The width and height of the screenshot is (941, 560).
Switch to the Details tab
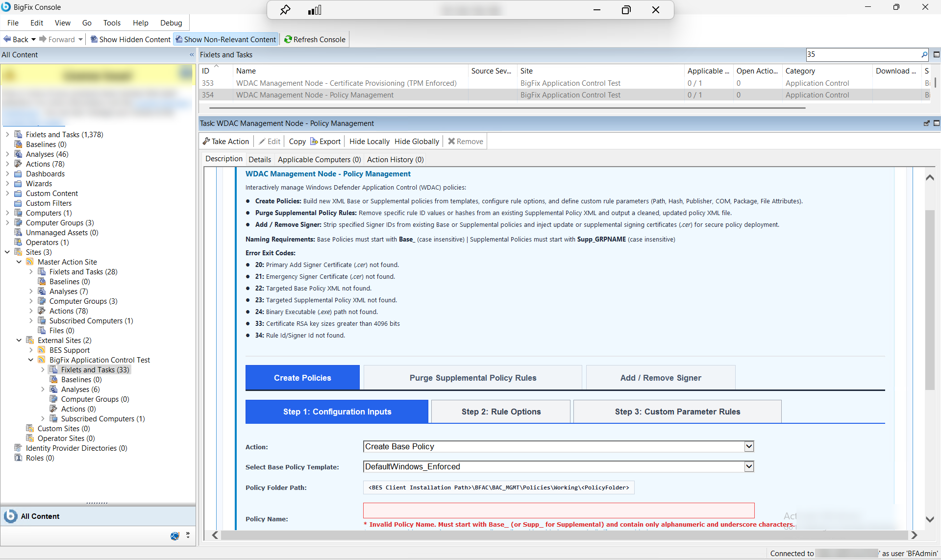[x=260, y=160]
